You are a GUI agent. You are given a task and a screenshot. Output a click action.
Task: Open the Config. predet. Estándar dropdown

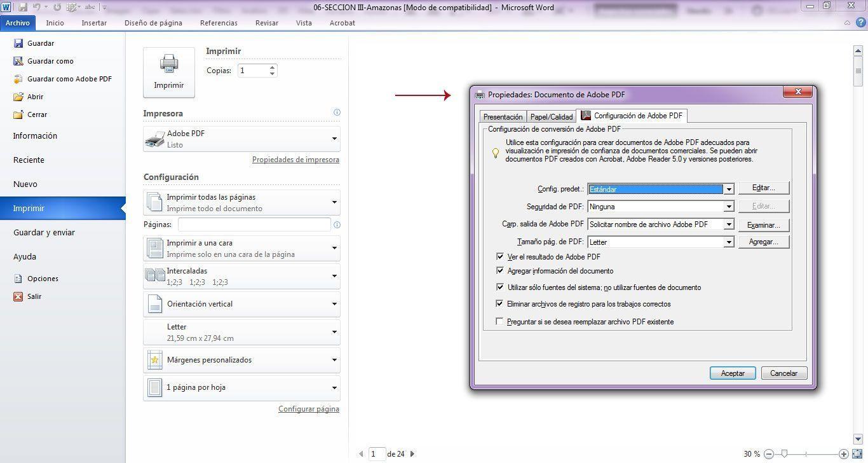pyautogui.click(x=728, y=188)
